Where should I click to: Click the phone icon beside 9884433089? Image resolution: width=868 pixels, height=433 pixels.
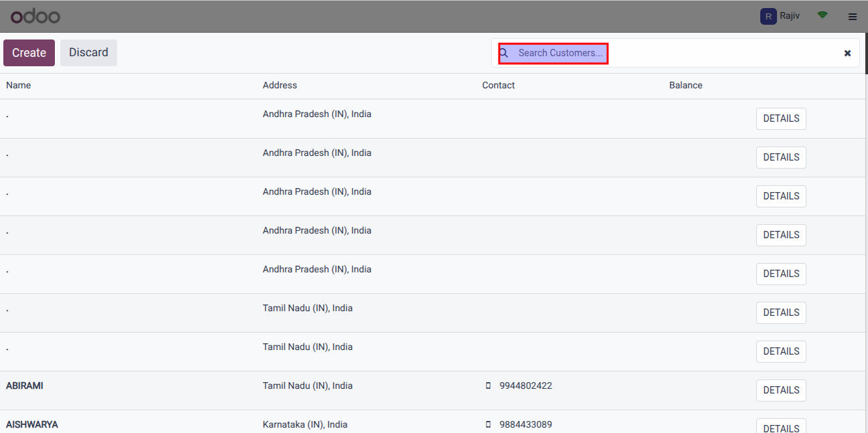click(488, 425)
